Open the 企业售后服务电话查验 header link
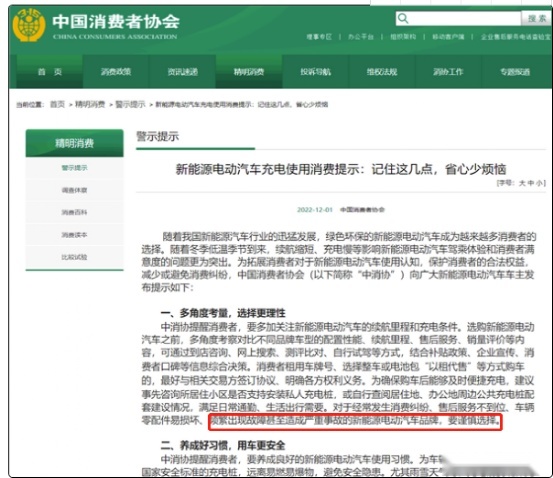 click(516, 37)
